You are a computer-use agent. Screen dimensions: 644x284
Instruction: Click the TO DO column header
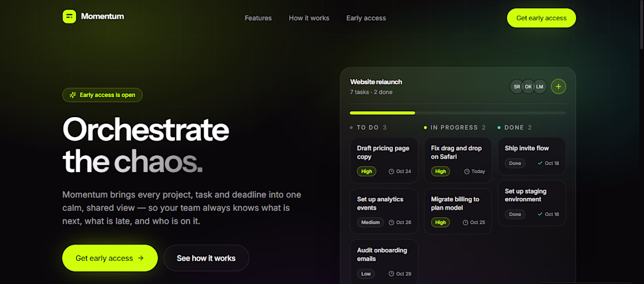click(368, 128)
